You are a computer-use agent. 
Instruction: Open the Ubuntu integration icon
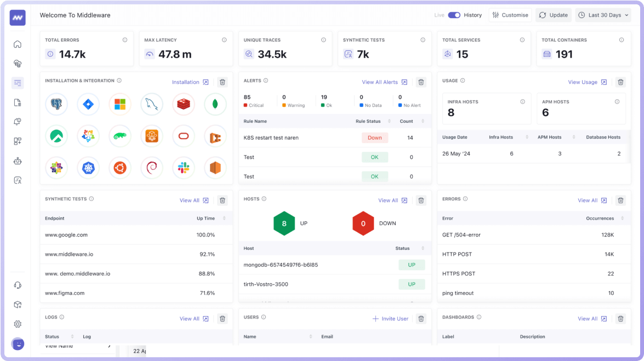[x=120, y=168]
